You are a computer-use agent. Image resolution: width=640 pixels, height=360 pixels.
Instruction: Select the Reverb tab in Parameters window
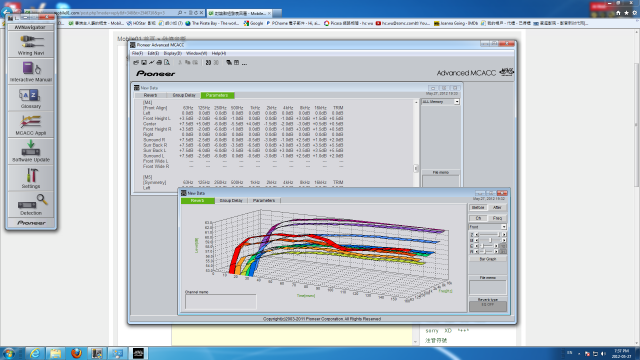coord(150,96)
